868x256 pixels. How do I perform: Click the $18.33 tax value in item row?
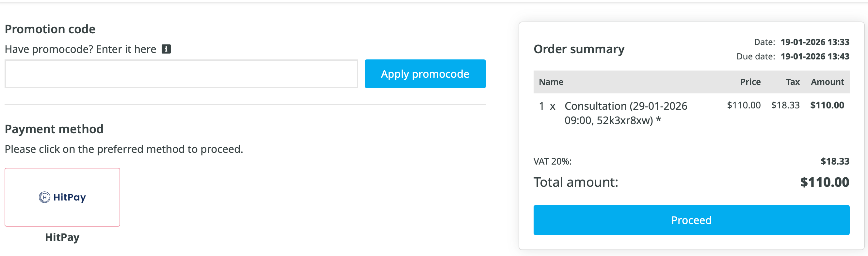click(785, 105)
